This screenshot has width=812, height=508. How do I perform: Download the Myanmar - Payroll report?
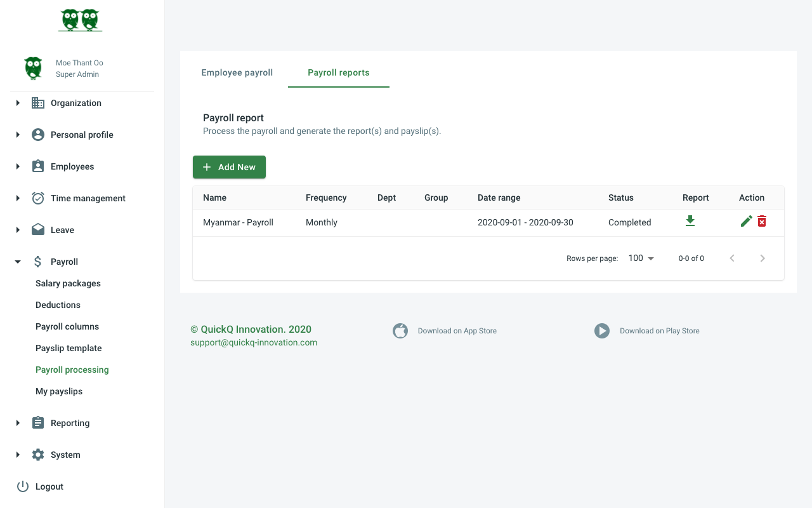690,221
